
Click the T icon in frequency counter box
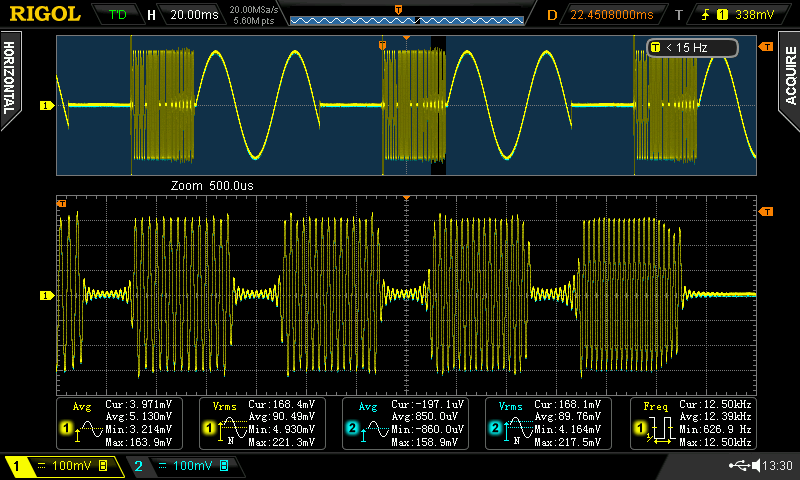656,47
